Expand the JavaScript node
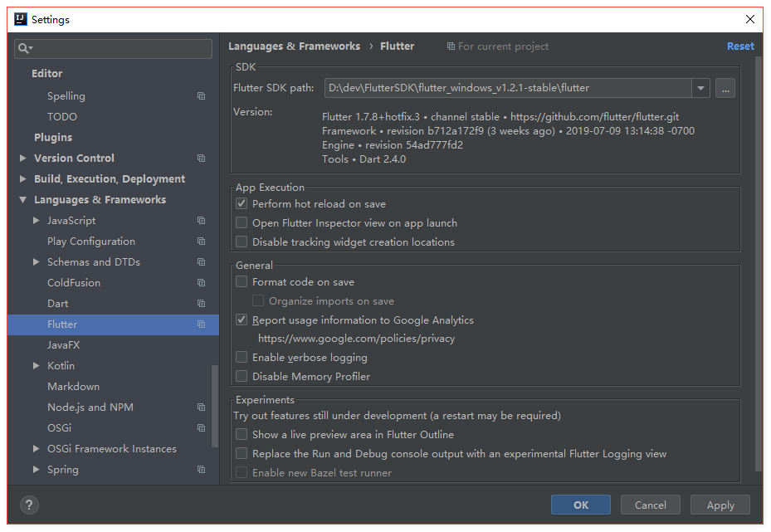771x532 pixels. (36, 220)
